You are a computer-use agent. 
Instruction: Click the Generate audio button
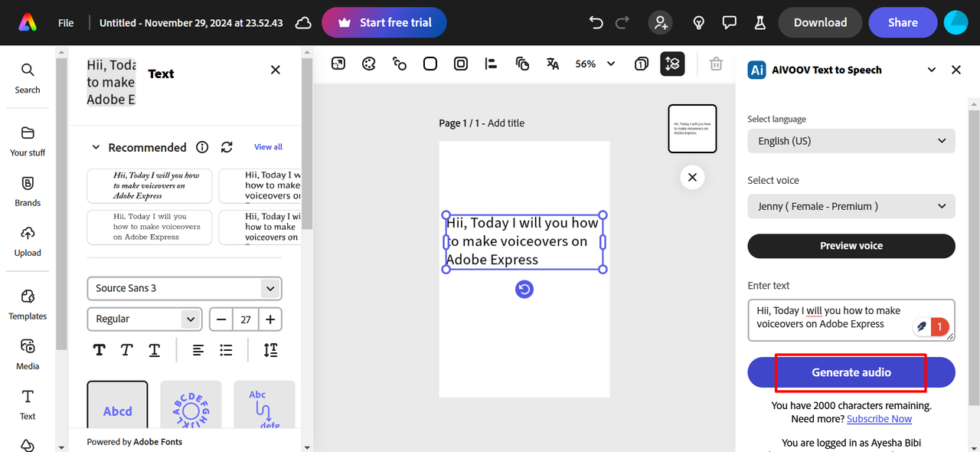click(x=851, y=372)
